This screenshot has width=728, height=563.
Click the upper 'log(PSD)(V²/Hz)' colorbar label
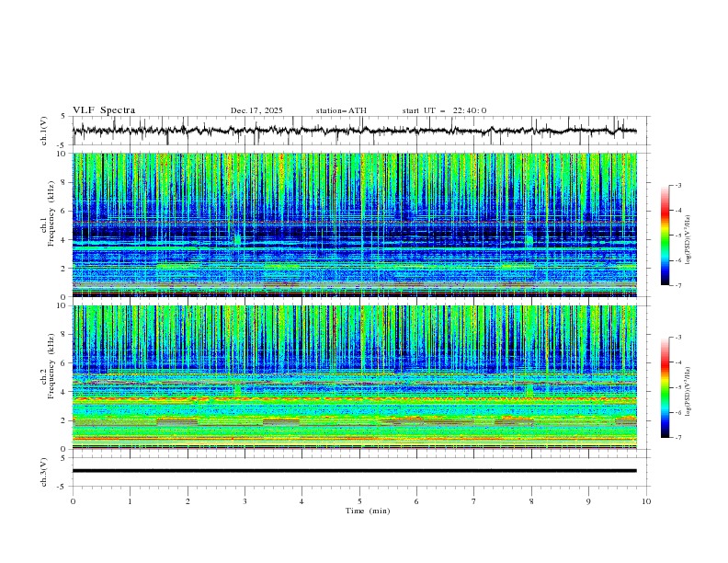pyautogui.click(x=688, y=240)
